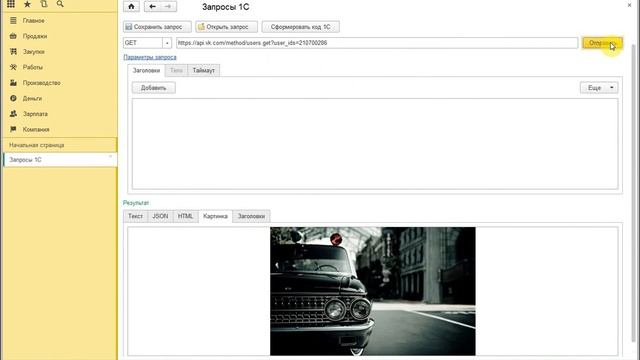Select Начальная страница in open windows panel
Viewport: 640px width, 360px height.
coord(60,145)
